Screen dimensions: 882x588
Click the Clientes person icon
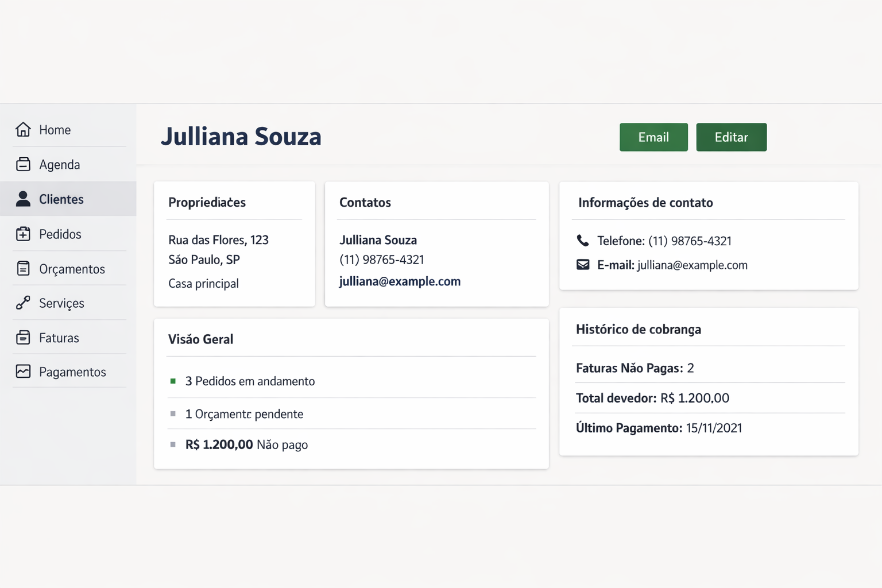(x=23, y=199)
